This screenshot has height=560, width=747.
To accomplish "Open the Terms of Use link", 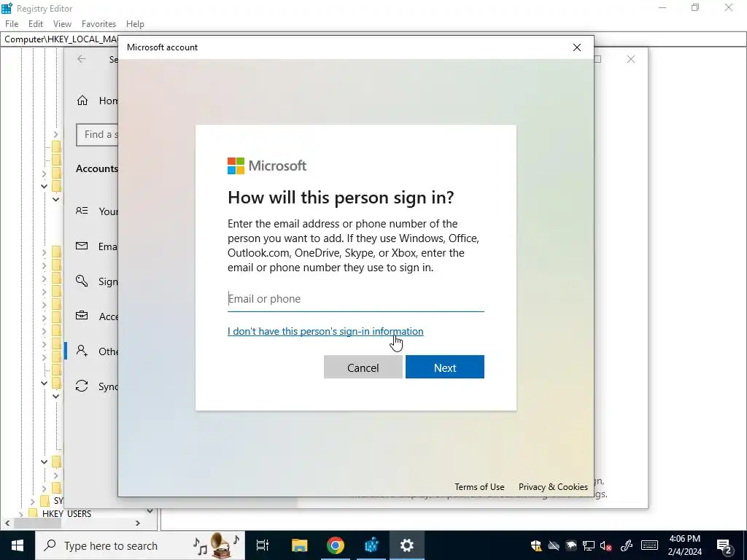I will tap(479, 486).
